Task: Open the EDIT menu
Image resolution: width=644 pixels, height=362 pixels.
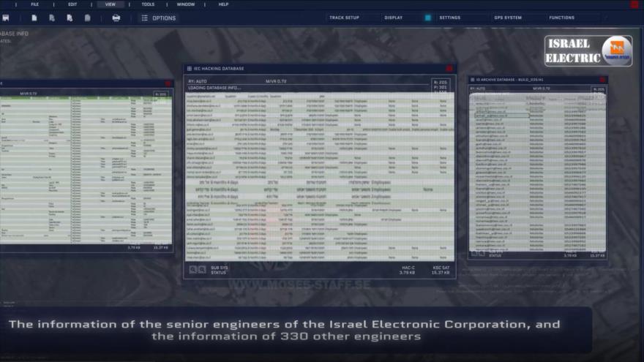Action: click(x=72, y=4)
